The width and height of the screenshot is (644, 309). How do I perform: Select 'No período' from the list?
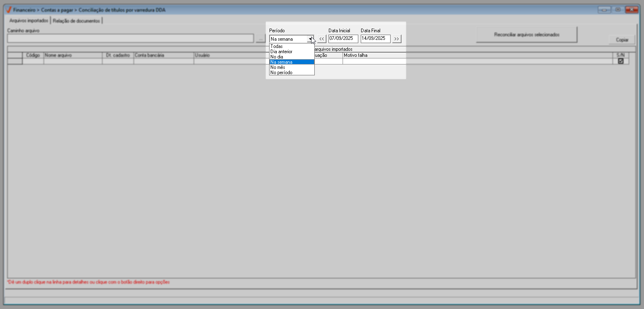(x=292, y=73)
